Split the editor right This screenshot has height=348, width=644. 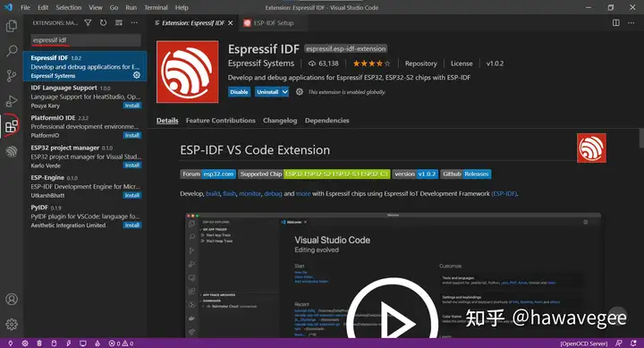pyautogui.click(x=616, y=23)
